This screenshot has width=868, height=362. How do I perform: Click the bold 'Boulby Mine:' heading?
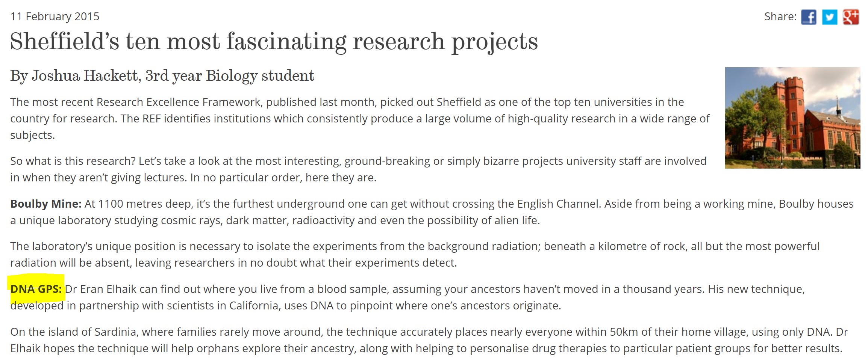[x=46, y=204]
